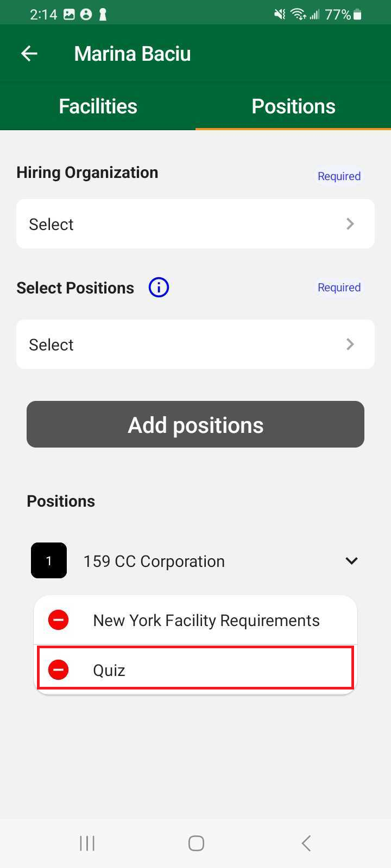Remove the Quiz position
This screenshot has width=391, height=868.
click(58, 670)
